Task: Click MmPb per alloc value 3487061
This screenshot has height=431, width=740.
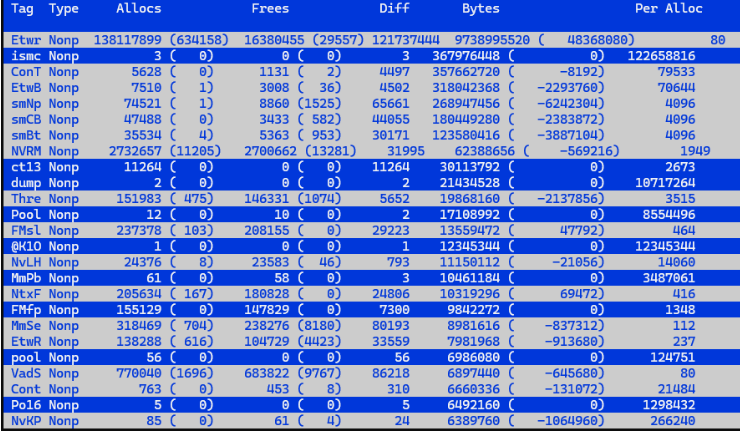Action: pos(669,278)
